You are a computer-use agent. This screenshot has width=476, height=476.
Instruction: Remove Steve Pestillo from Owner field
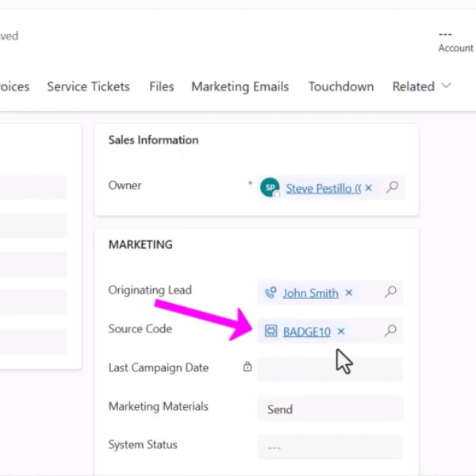368,188
